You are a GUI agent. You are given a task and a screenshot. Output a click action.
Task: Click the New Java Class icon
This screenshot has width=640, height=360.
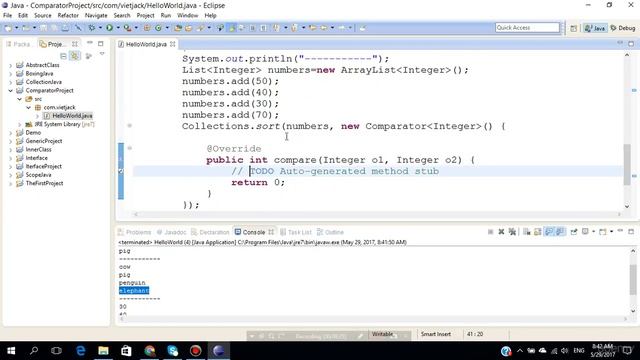click(x=158, y=28)
